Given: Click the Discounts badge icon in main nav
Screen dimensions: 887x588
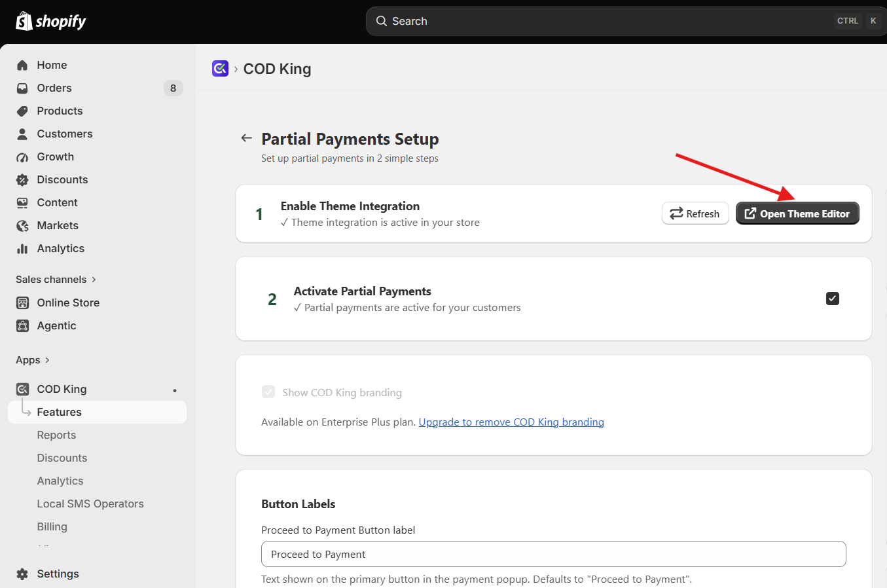Looking at the screenshot, I should [22, 179].
